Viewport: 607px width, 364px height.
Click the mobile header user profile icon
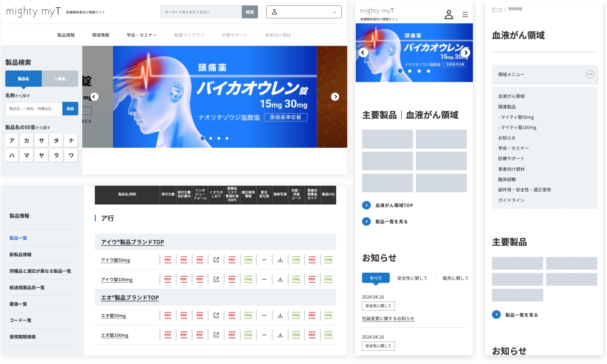point(449,14)
